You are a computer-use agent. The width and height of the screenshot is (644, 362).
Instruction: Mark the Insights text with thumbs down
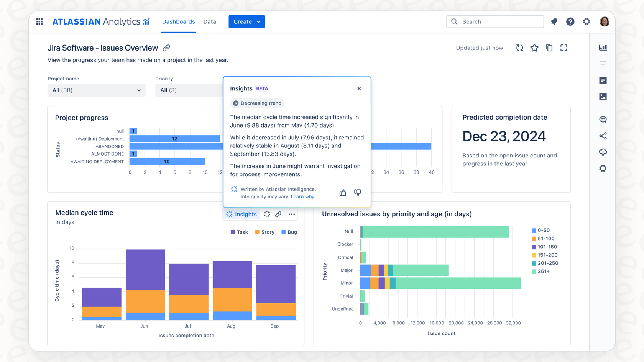[357, 192]
